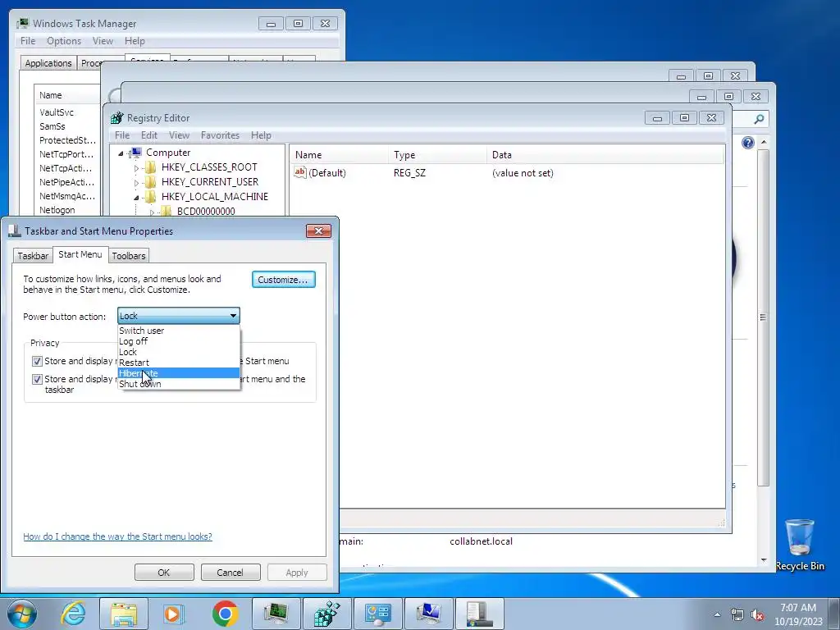
Task: Click the Data column header
Action: point(605,155)
